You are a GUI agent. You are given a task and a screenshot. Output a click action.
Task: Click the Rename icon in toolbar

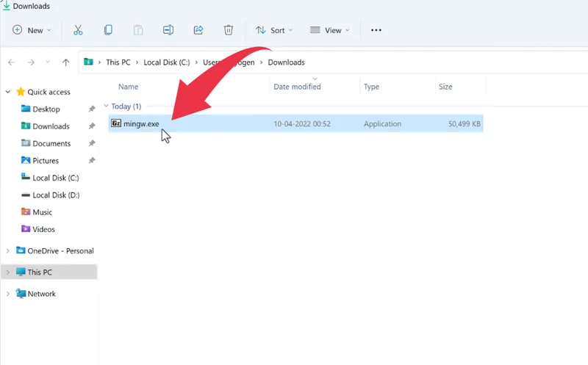[x=168, y=30]
